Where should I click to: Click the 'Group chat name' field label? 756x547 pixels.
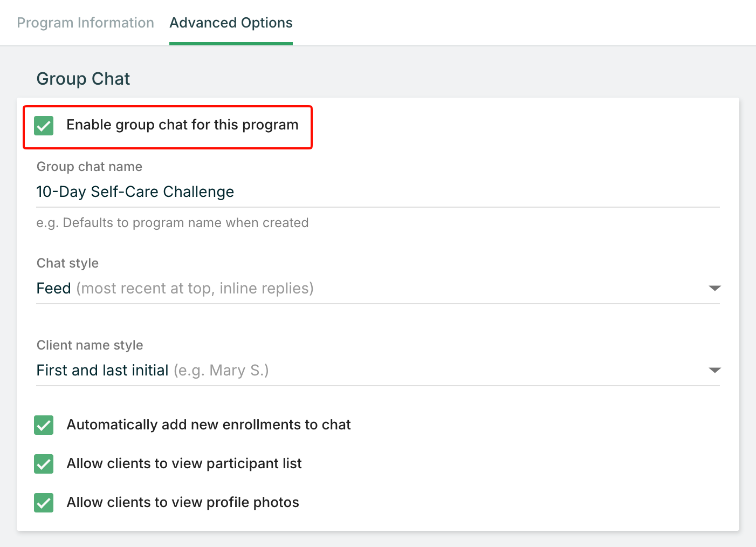(90, 167)
